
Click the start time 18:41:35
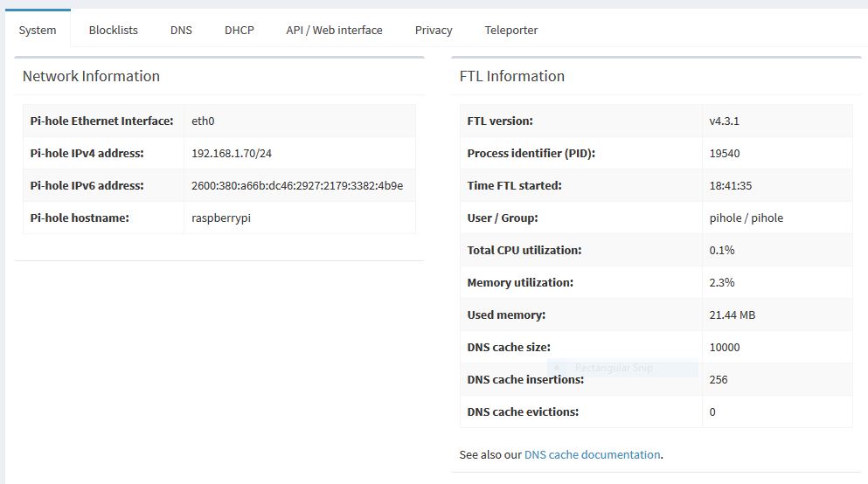click(731, 186)
